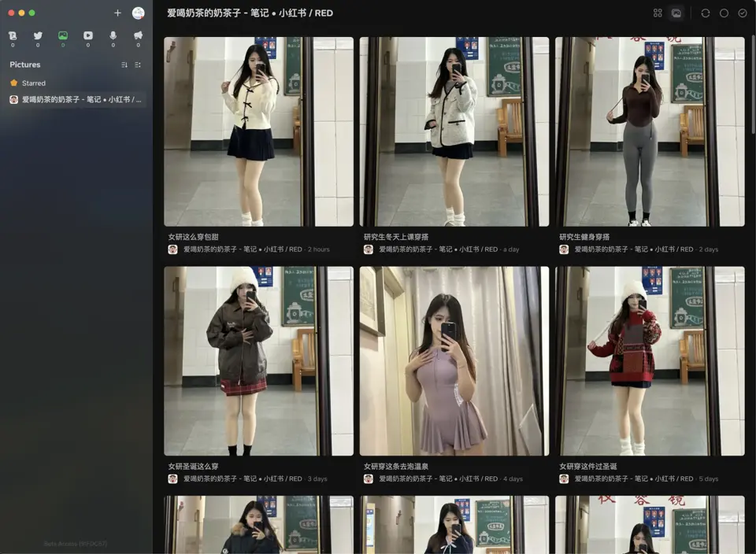Open sort order menu beside Pictures
The height and width of the screenshot is (554, 756).
pos(124,65)
